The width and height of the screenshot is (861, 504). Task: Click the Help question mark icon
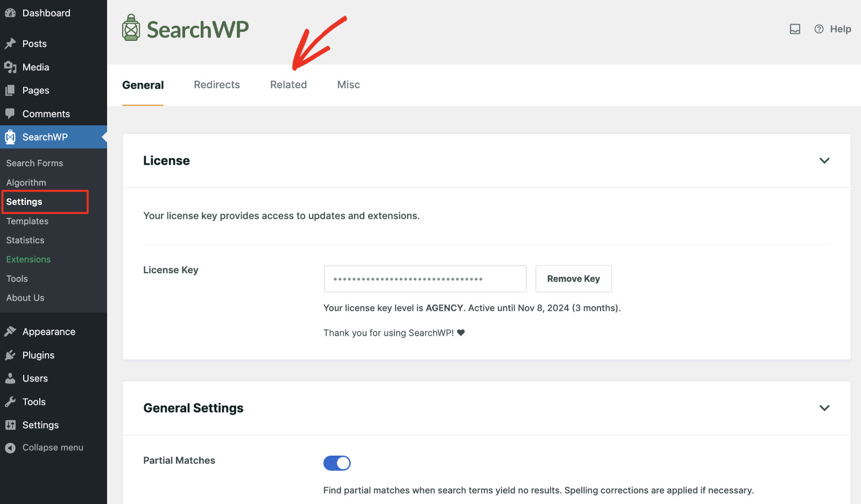pos(819,29)
